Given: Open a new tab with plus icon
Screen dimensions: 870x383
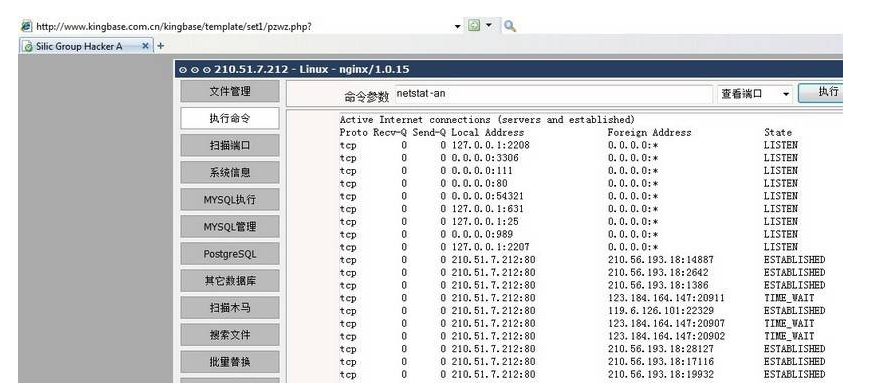Looking at the screenshot, I should [x=160, y=46].
